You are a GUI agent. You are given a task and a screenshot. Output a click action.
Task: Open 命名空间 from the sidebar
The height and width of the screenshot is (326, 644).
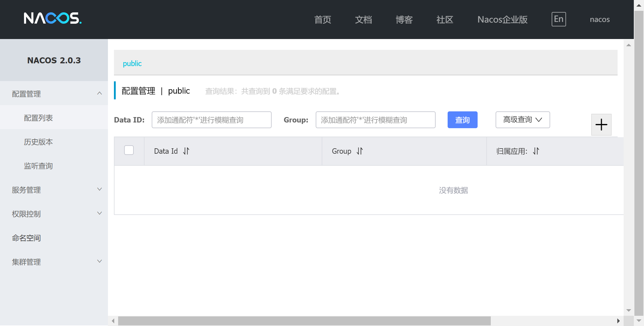click(x=26, y=238)
